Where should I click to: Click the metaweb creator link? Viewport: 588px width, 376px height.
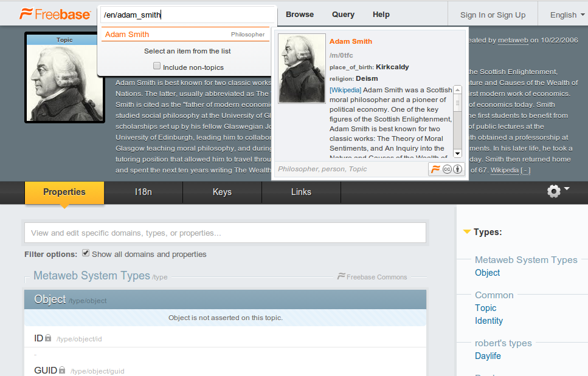pyautogui.click(x=513, y=40)
